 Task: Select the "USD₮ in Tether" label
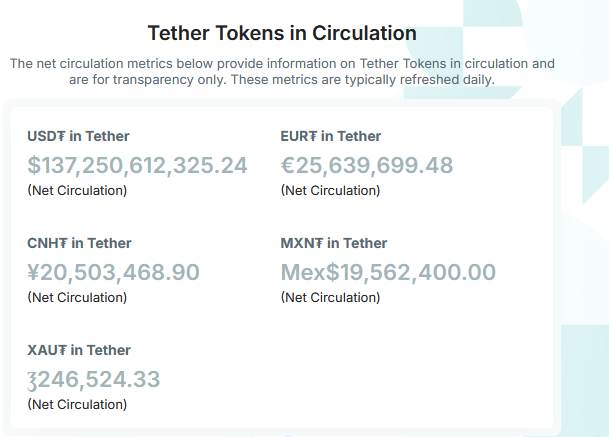78,136
